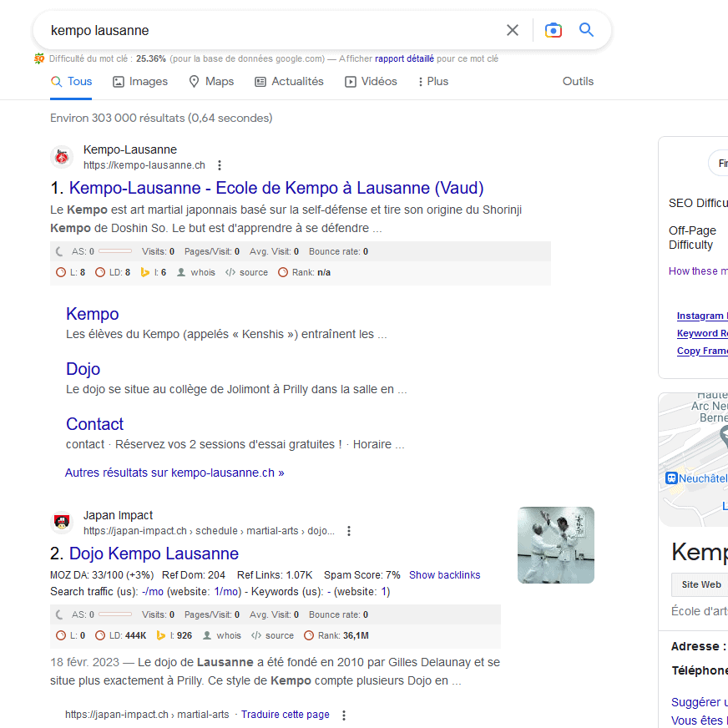Switch to the Images tab
Viewport: 728px width, 728px height.
pos(139,81)
